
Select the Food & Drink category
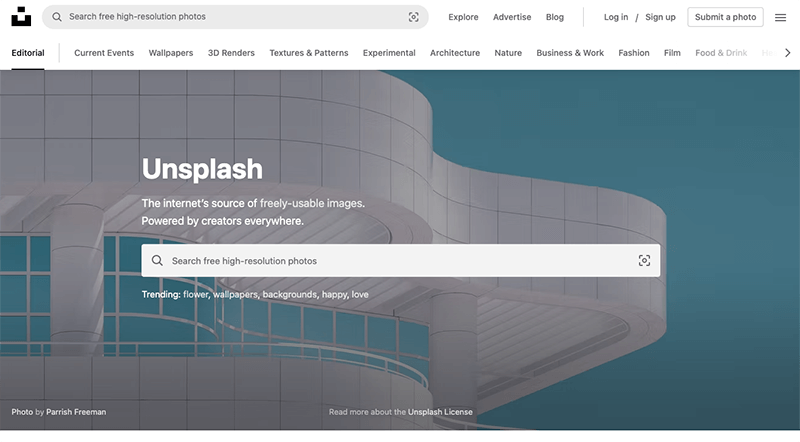coord(721,53)
